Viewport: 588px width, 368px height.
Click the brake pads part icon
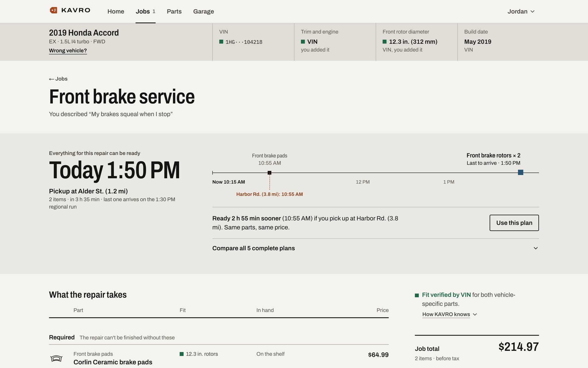point(56,358)
